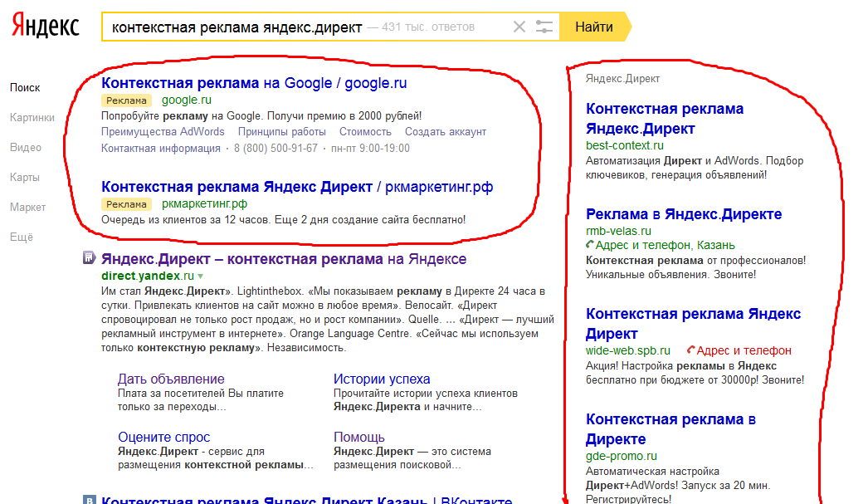Open the Контекстная реклама Яндекс.Директ best-context ad

(665, 119)
